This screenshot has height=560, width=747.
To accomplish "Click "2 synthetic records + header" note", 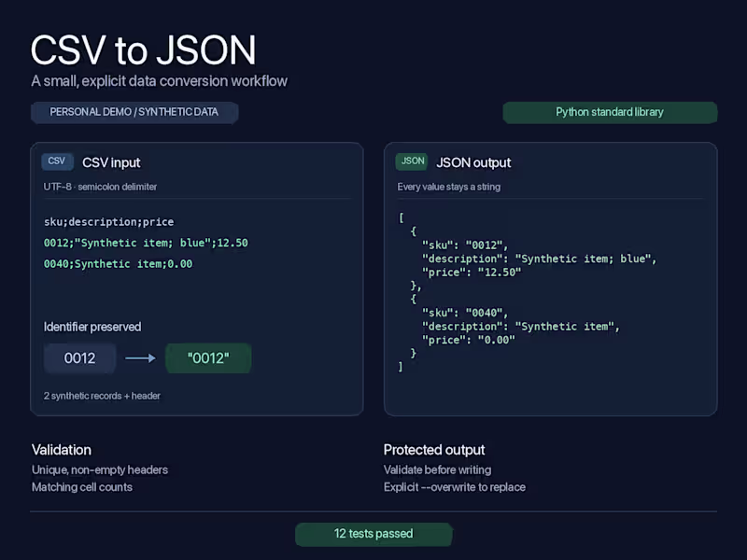I will tap(102, 396).
